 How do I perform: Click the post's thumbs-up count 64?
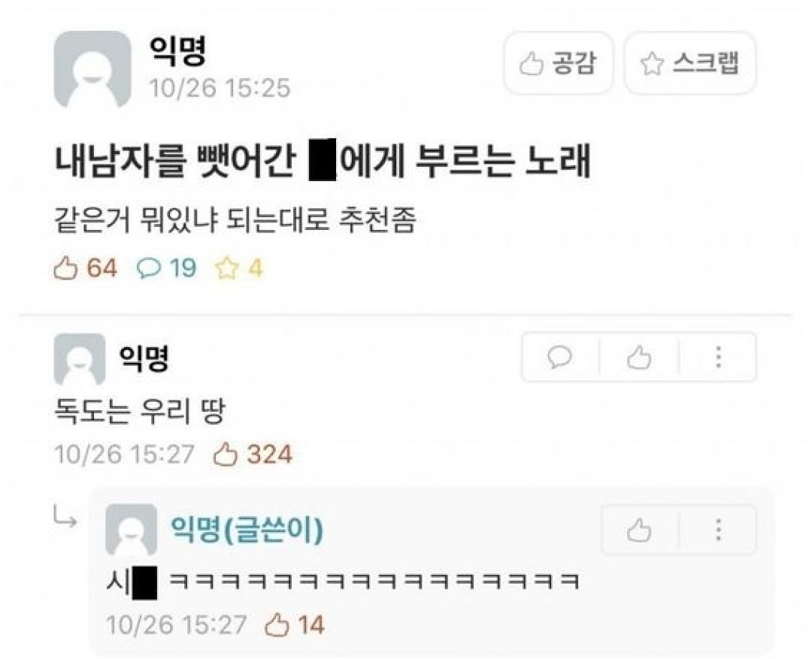click(86, 268)
